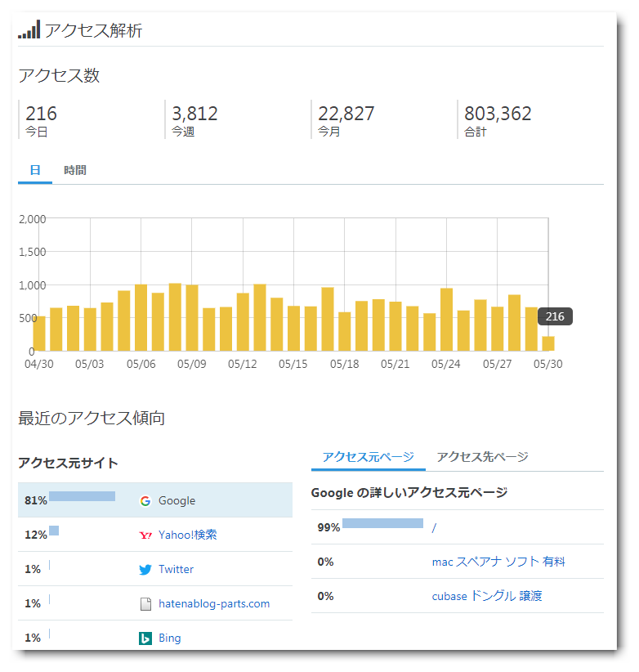Click the 今週 label
The height and width of the screenshot is (672, 639).
coord(183,132)
